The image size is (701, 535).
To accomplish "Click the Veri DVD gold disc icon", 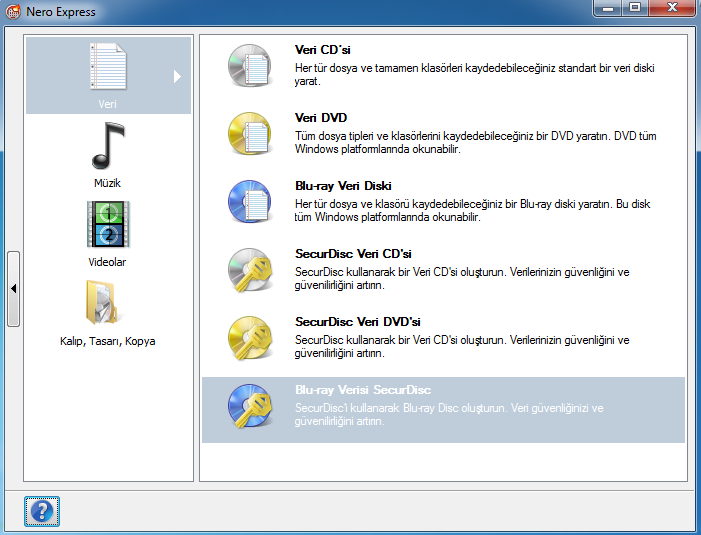I will click(x=247, y=134).
